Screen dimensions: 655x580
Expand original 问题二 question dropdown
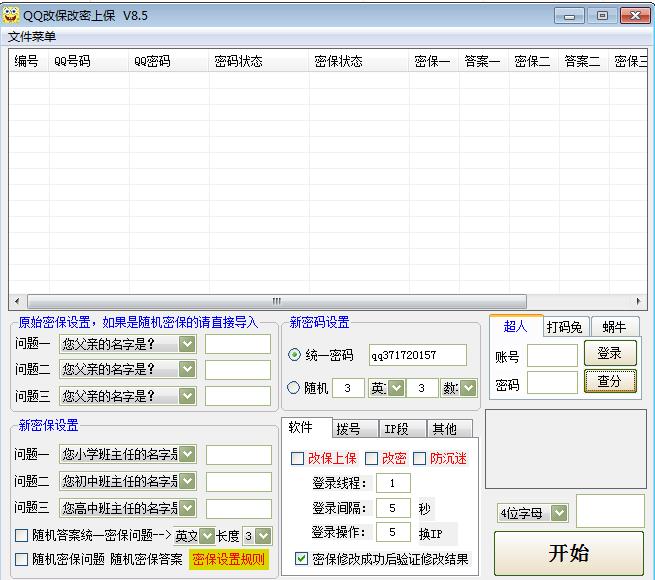pyautogui.click(x=187, y=369)
